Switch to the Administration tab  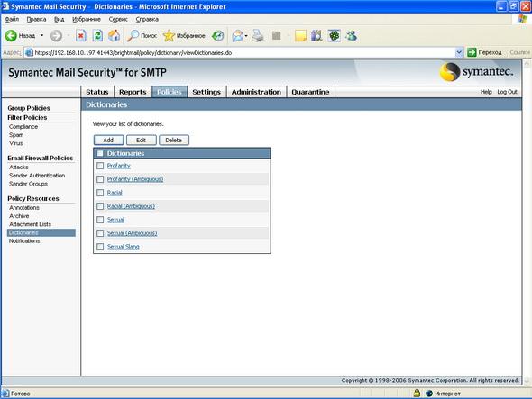(x=256, y=92)
